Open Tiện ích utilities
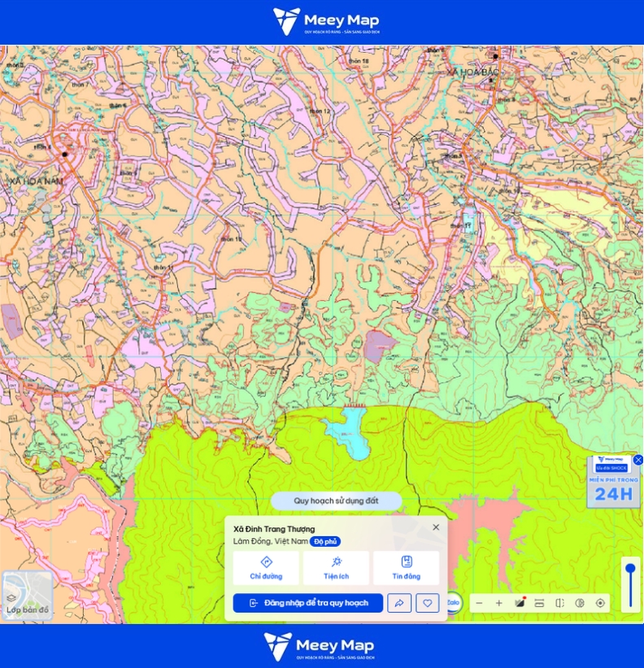644x668 pixels. pos(337,568)
